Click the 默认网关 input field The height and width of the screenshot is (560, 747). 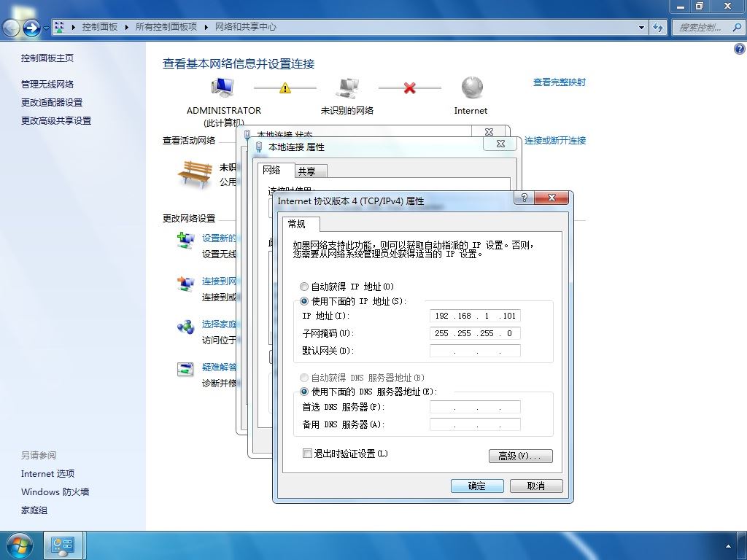tap(475, 351)
